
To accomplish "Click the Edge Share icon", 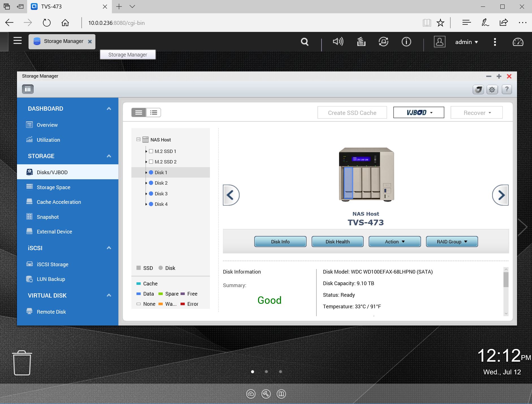I will point(504,23).
